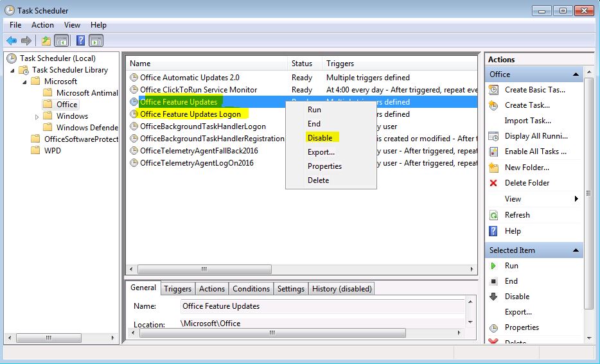This screenshot has height=364, width=600.
Task: Click the New Folder icon in Actions
Action: click(x=493, y=168)
